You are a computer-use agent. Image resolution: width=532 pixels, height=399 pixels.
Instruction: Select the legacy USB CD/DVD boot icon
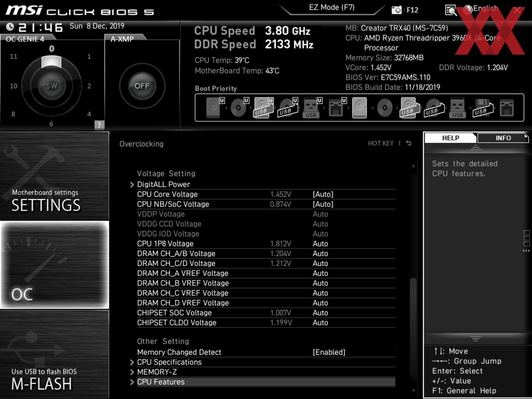434,108
